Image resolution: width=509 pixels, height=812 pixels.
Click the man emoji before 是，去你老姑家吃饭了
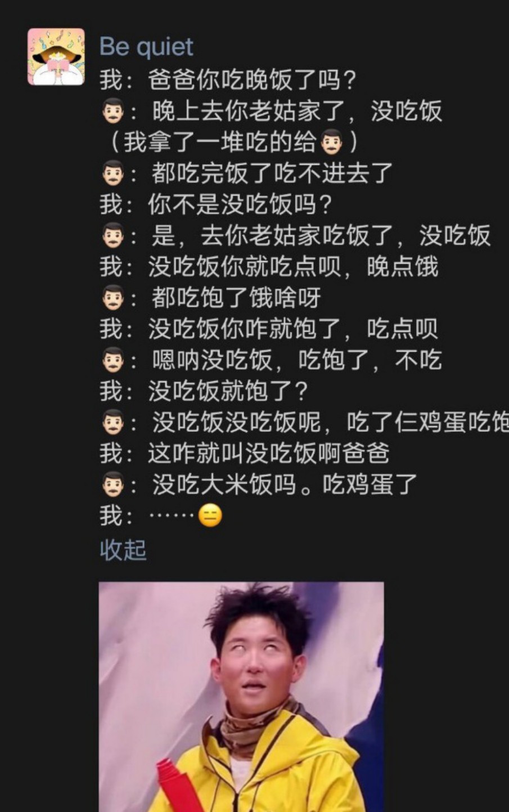click(x=113, y=235)
